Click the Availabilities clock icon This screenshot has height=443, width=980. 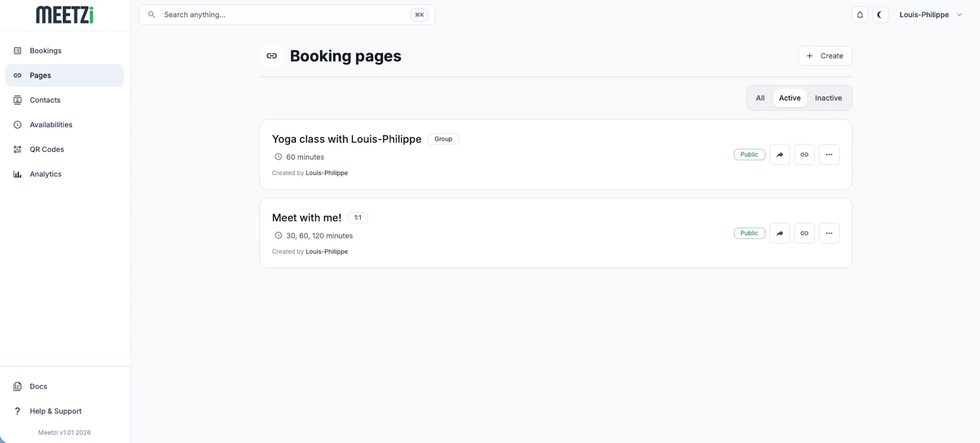[18, 125]
